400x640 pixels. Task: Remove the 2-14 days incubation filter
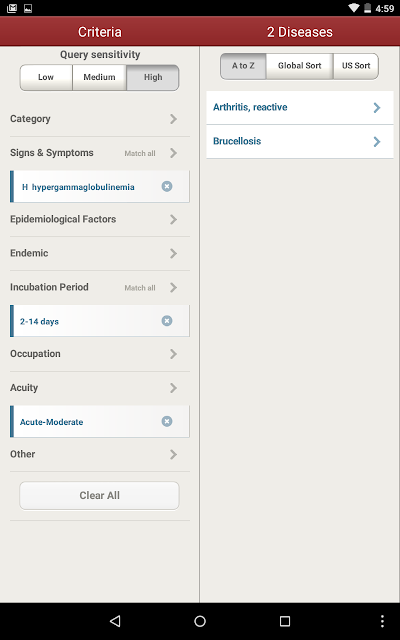coord(167,321)
